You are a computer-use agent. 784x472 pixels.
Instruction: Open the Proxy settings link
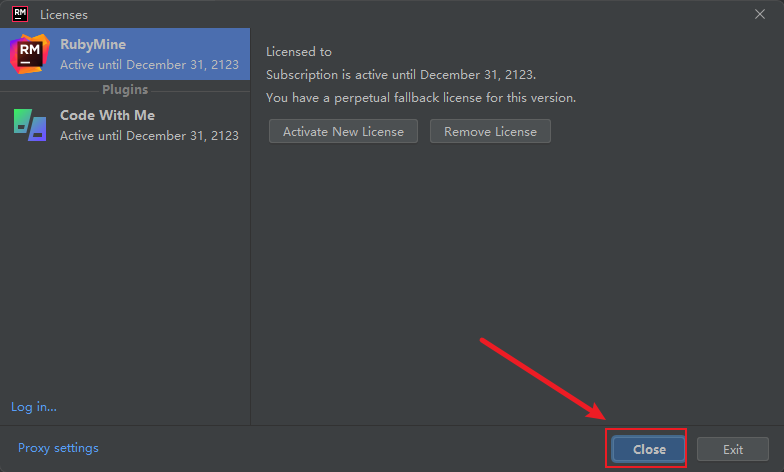(x=58, y=448)
